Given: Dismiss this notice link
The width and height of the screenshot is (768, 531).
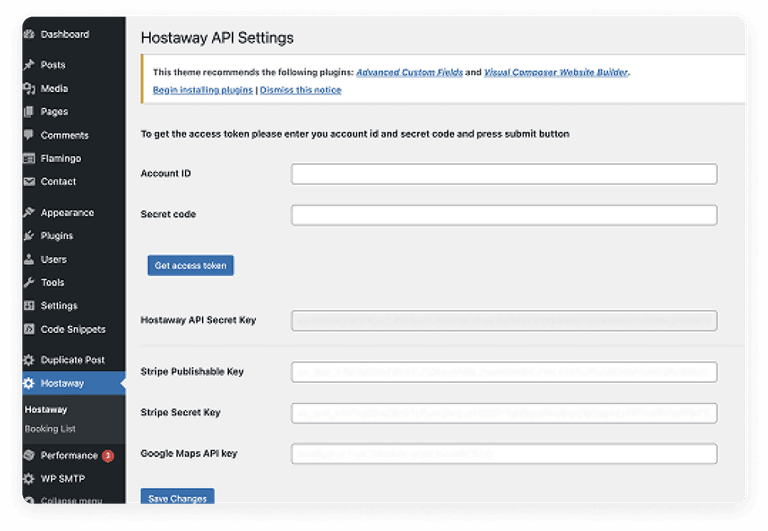Looking at the screenshot, I should 301,90.
